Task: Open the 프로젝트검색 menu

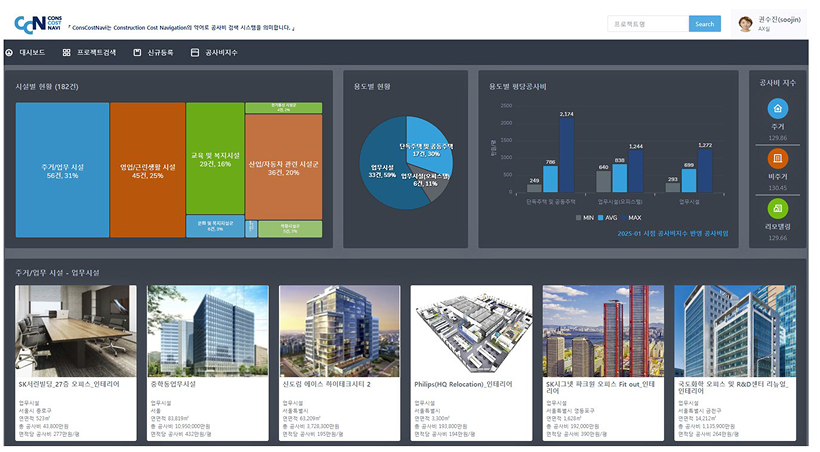Action: [97, 52]
